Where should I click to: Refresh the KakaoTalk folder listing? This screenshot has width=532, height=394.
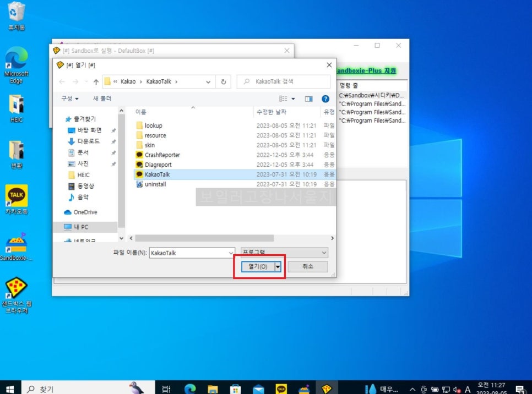pos(223,81)
